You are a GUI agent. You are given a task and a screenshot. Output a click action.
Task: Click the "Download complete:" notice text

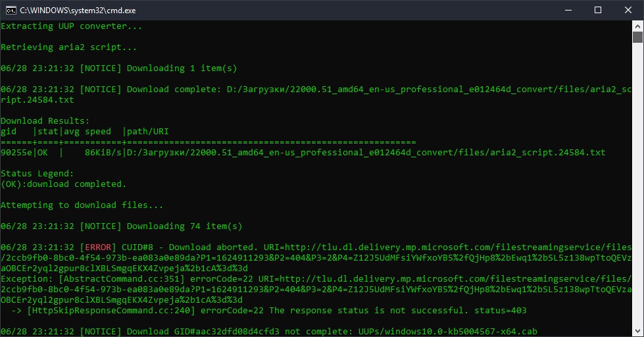pos(174,89)
